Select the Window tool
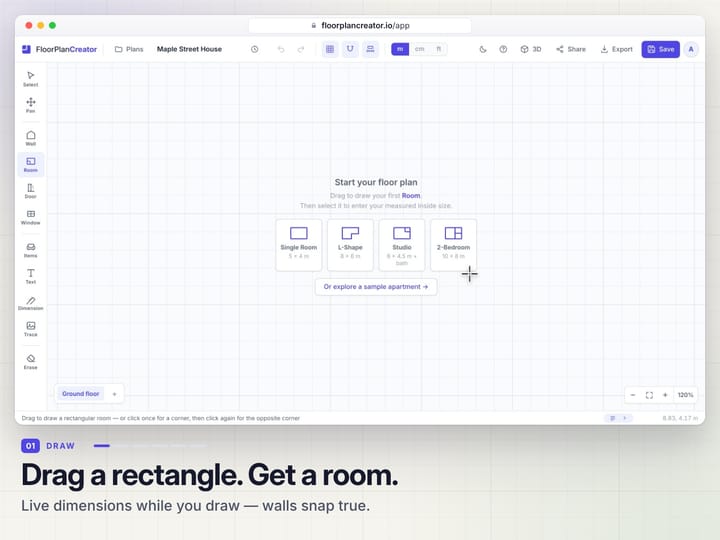This screenshot has height=540, width=720. 31,217
